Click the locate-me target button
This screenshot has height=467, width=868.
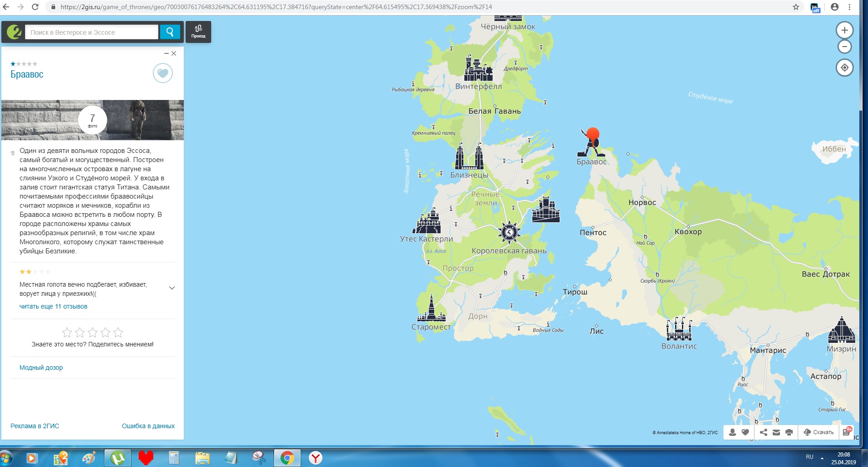(x=845, y=68)
